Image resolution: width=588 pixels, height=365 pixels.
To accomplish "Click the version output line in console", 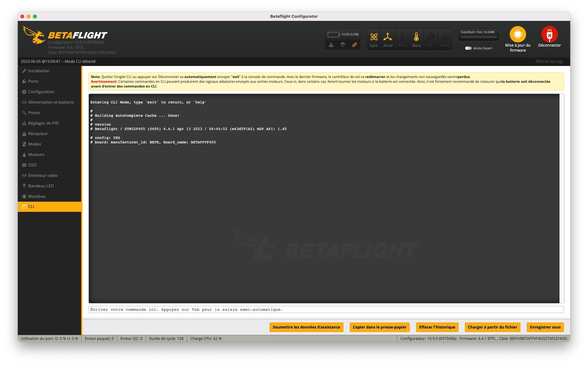I will pyautogui.click(x=188, y=129).
